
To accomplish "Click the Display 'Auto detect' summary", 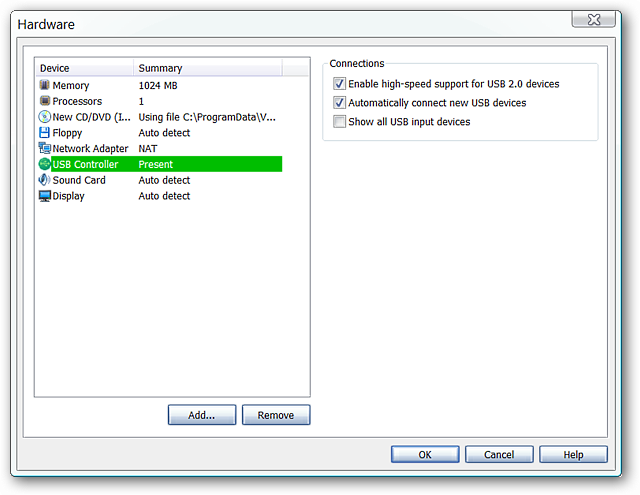I will pyautogui.click(x=164, y=196).
